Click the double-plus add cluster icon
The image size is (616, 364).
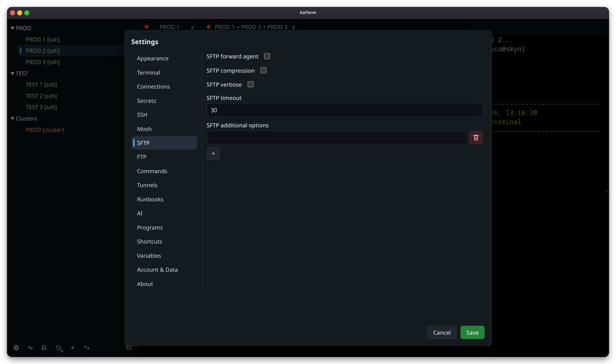pyautogui.click(x=87, y=347)
